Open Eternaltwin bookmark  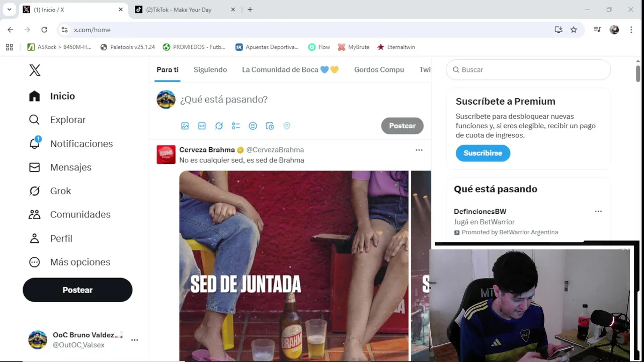396,47
